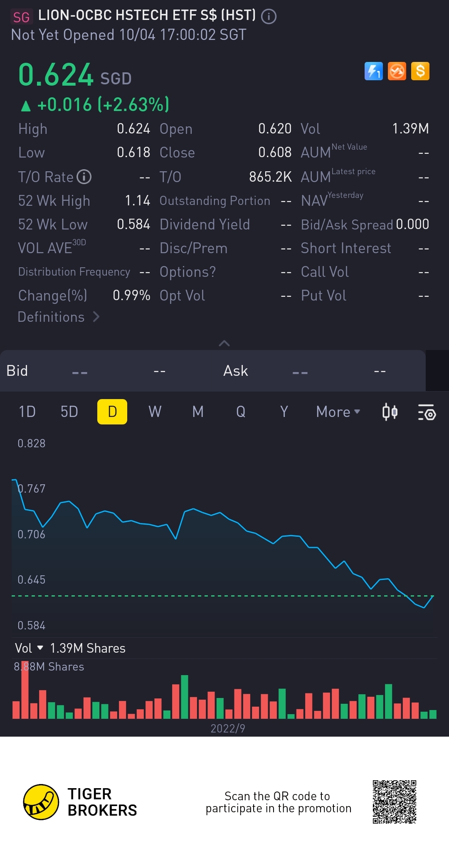Switch chart to quarterly Q period

(x=241, y=412)
